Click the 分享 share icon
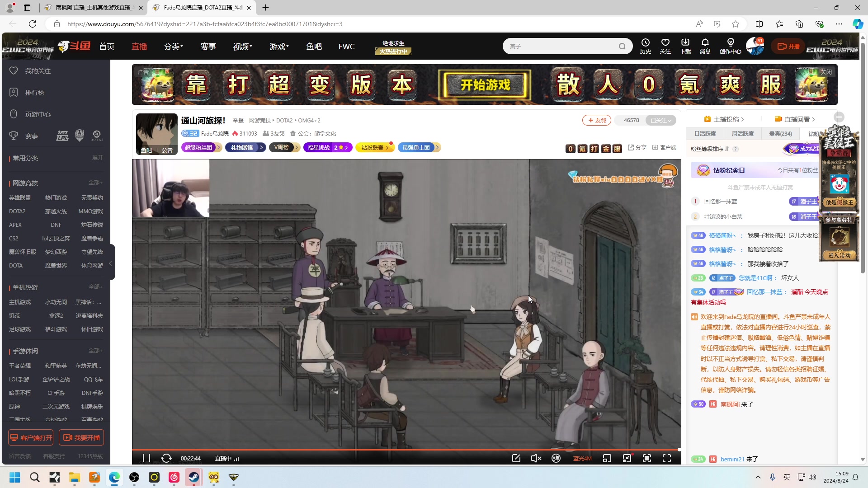 (637, 147)
